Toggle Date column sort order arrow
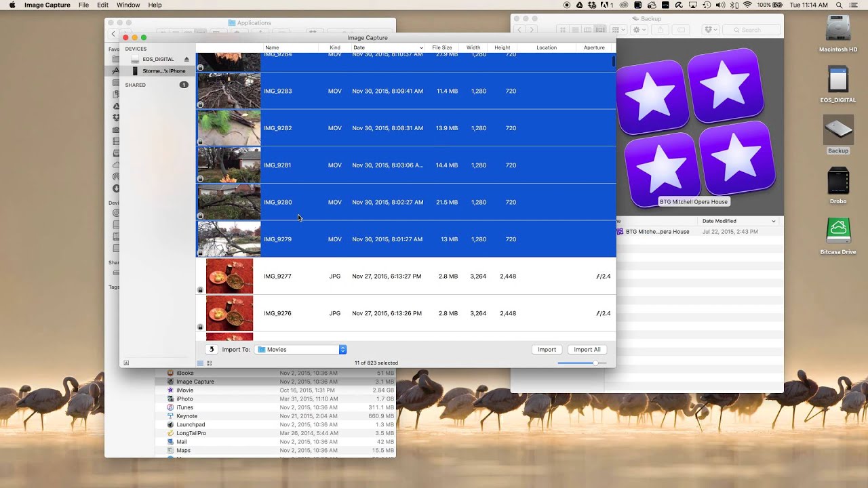 tap(421, 47)
